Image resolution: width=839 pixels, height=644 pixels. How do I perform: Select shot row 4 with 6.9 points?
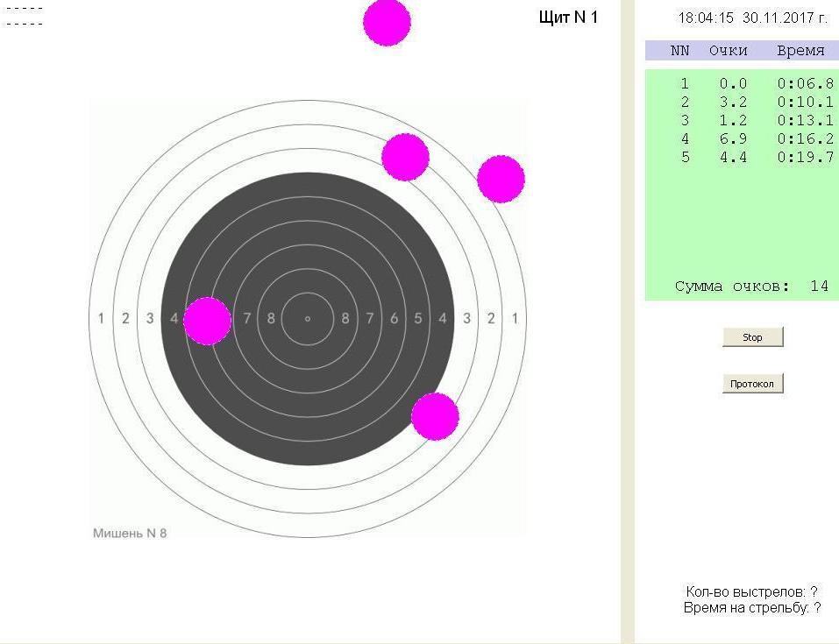[741, 139]
